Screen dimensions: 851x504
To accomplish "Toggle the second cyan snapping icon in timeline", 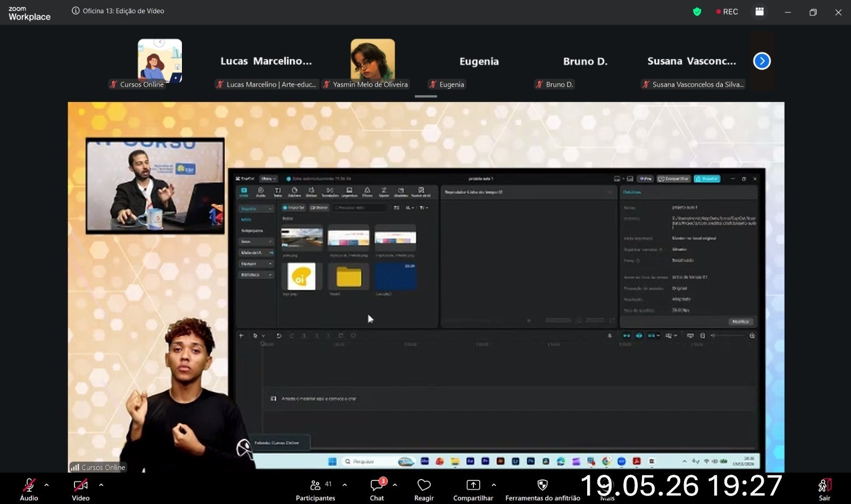I will [639, 335].
